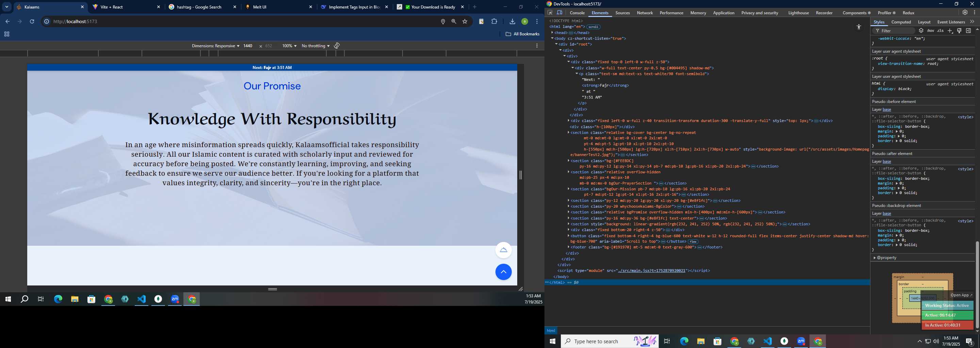Click the location pin icon in address bar
Viewport: 980px width, 348px height.
pyautogui.click(x=443, y=22)
